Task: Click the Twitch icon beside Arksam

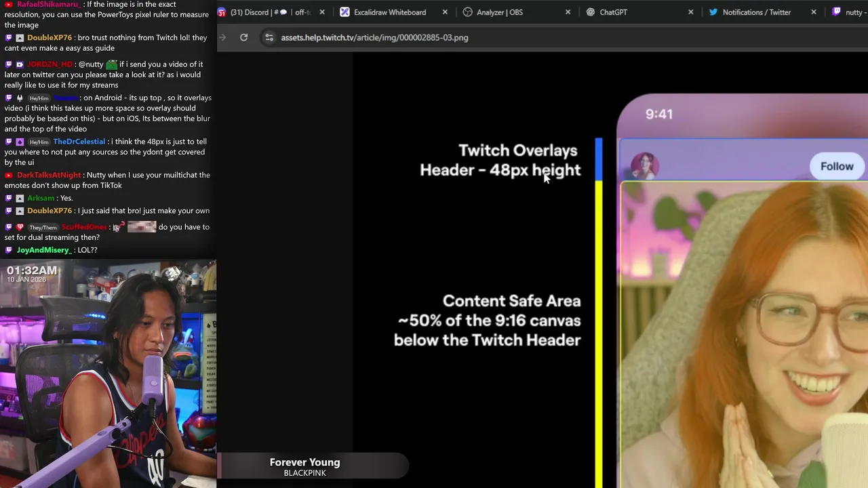Action: click(9, 198)
